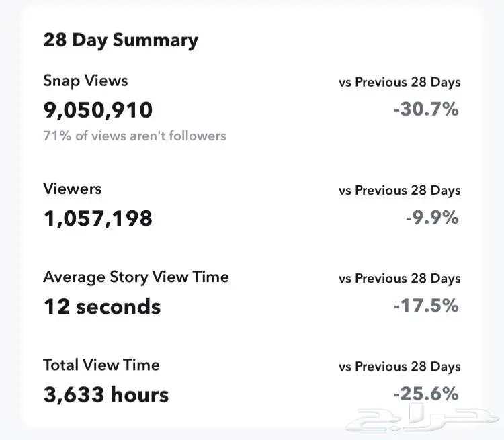Select the 28 Day Summary heading
The height and width of the screenshot is (440, 504).
pyautogui.click(x=121, y=40)
